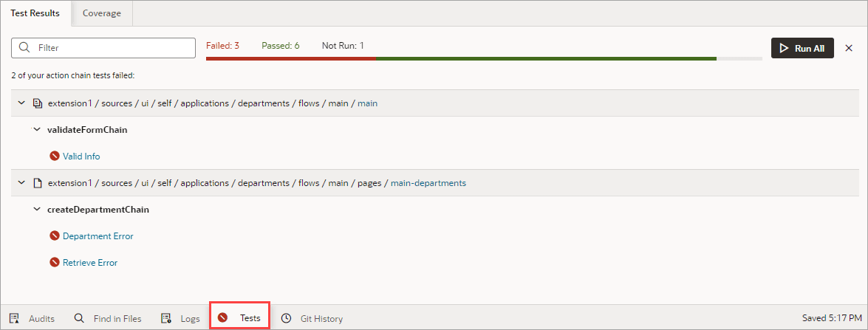Viewport: 868px width, 330px height.
Task: Click the Audits icon in bottom bar
Action: [x=14, y=318]
